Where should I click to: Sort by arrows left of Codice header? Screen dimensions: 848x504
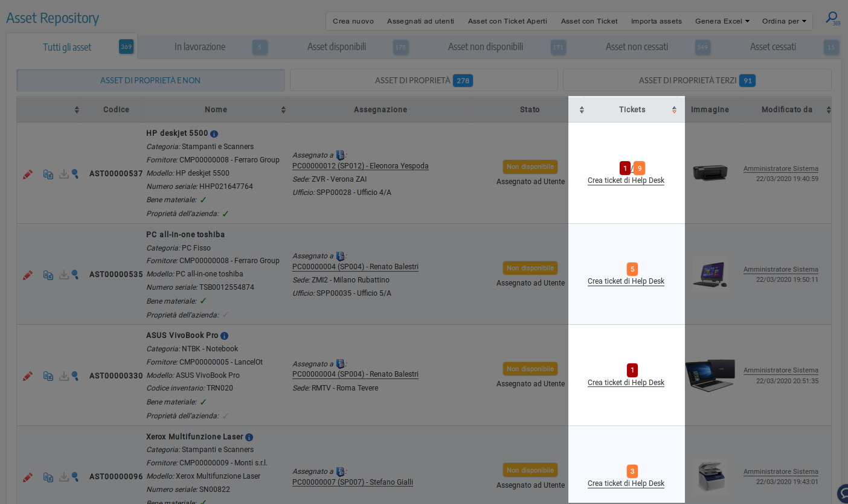pos(77,110)
